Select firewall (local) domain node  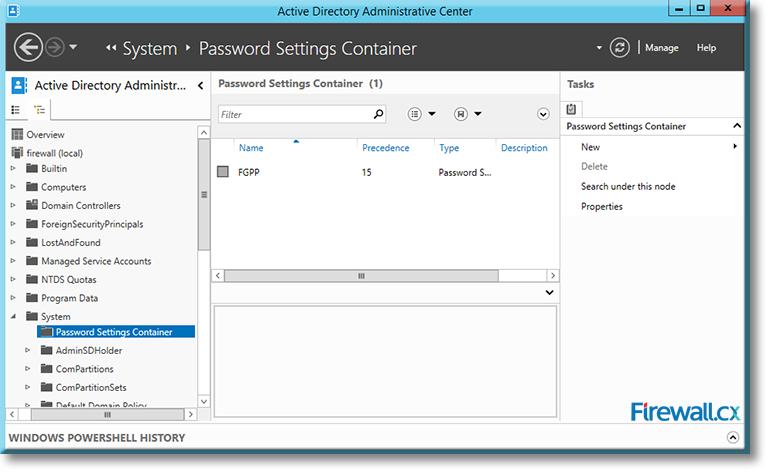point(55,153)
